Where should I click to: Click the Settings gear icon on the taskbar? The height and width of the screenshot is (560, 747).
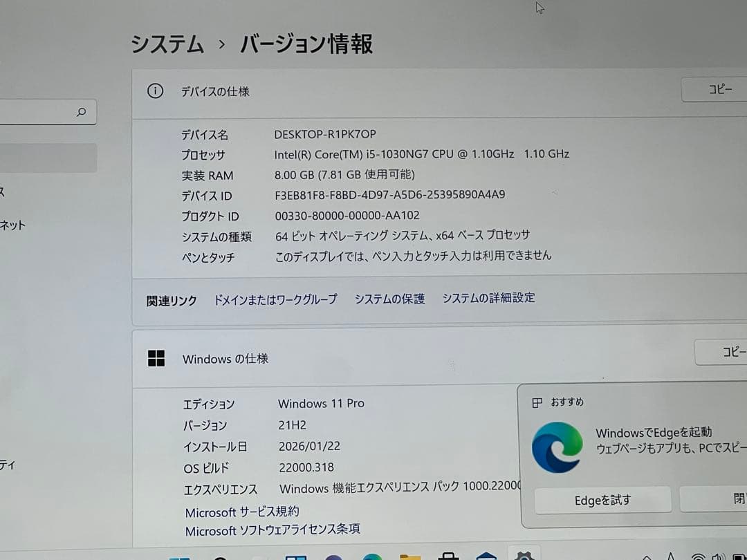[522, 557]
